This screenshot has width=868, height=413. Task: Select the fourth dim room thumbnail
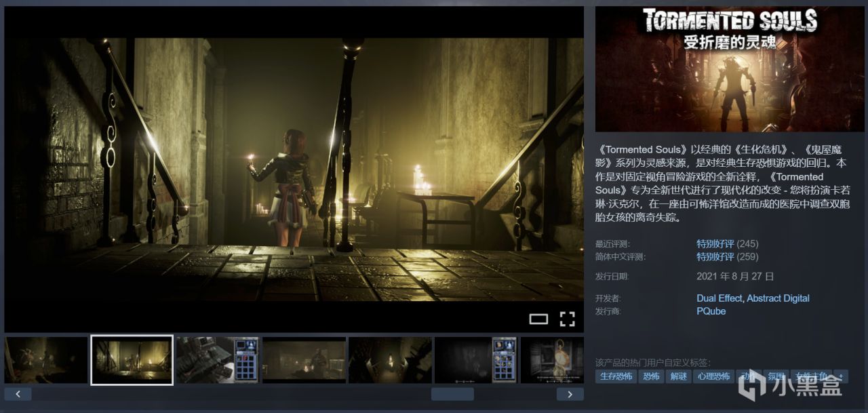(x=304, y=360)
